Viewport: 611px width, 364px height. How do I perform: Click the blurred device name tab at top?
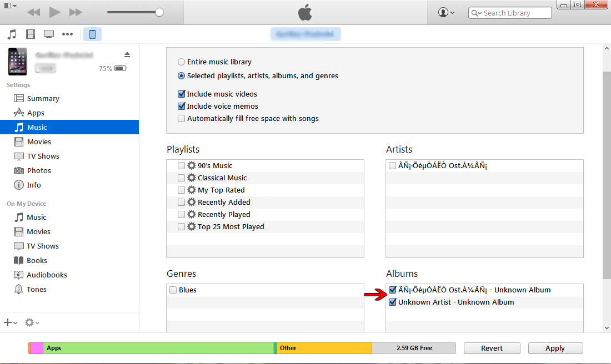click(305, 34)
